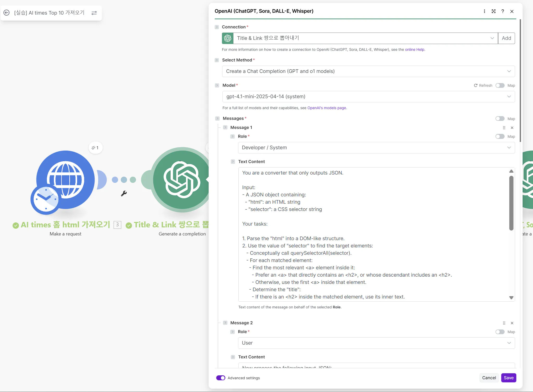Click the Refresh models button
533x392 pixels.
coord(483,85)
